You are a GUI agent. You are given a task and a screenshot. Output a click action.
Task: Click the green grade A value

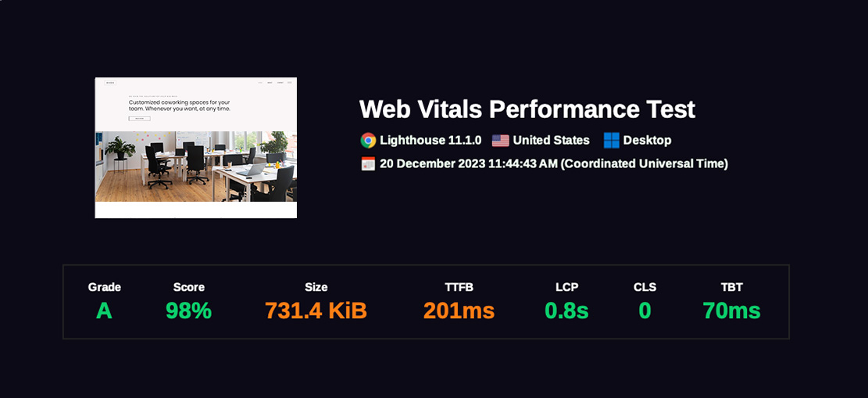104,311
